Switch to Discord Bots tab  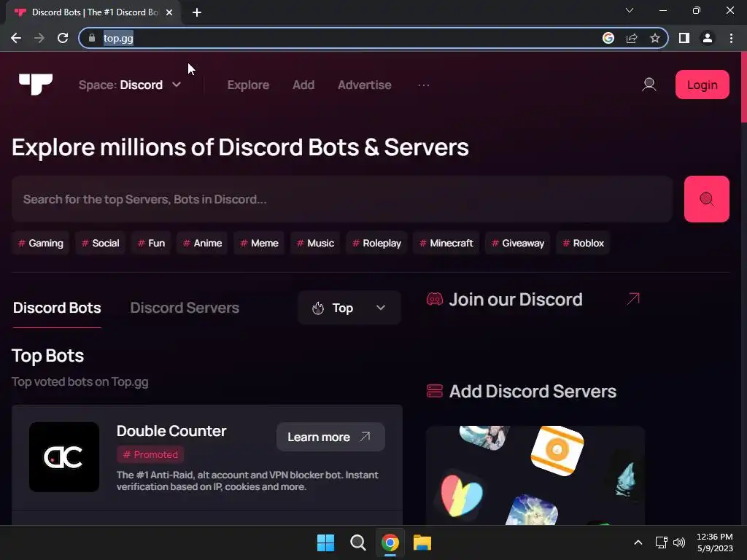(x=57, y=308)
